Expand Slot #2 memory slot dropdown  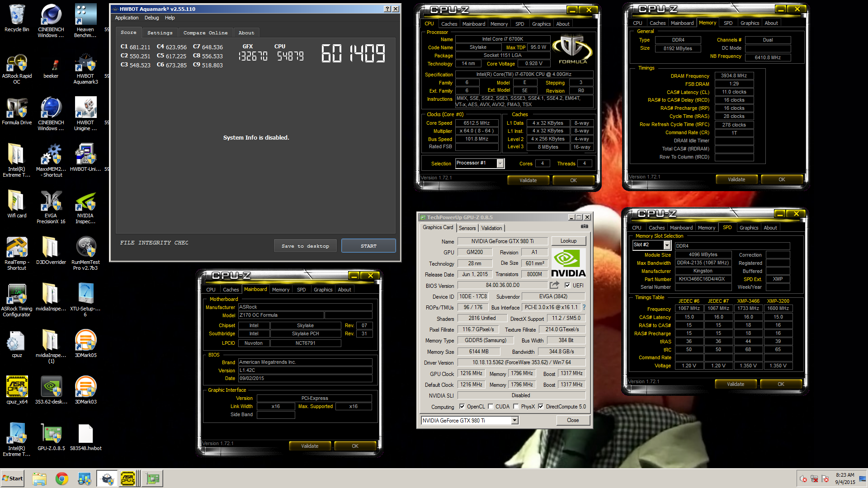click(667, 245)
